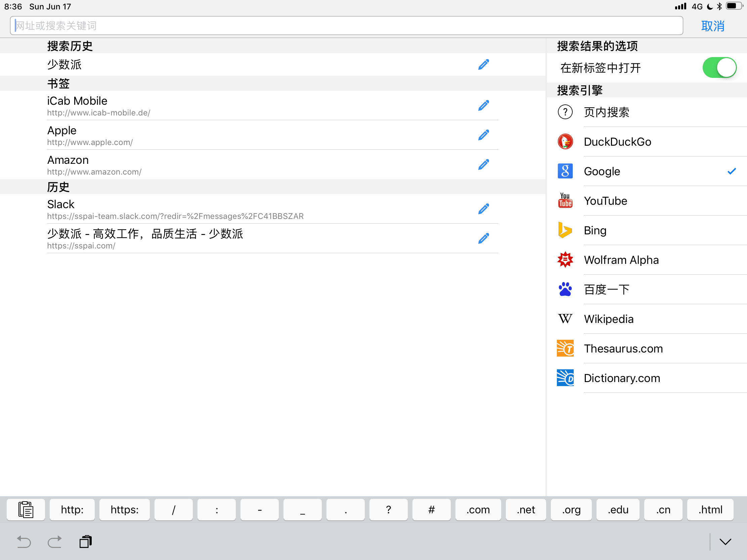Image resolution: width=747 pixels, height=560 pixels.
Task: Insert https: using the shortcut key
Action: pos(124,510)
